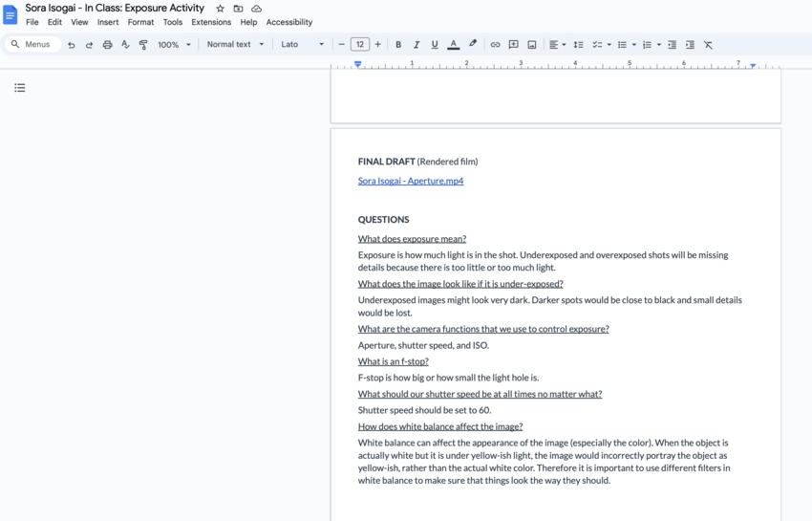812x521 pixels.
Task: Click the clear formatting icon
Action: coord(708,45)
